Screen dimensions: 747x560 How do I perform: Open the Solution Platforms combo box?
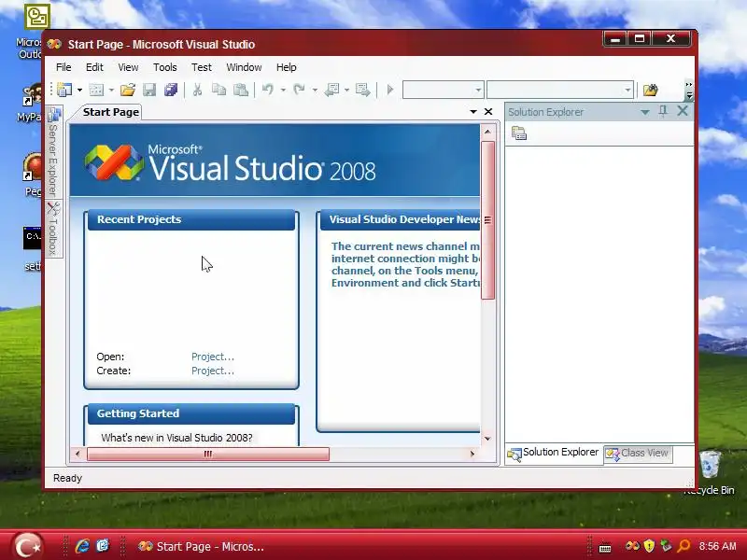pyautogui.click(x=559, y=90)
